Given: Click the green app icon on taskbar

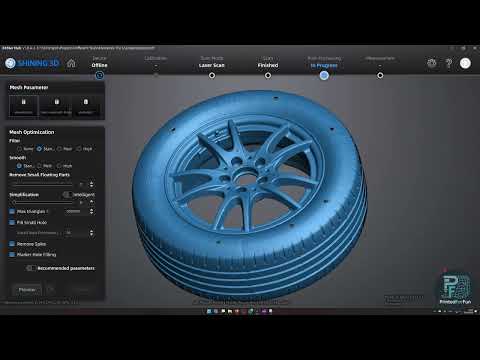Looking at the screenshot, I should click(250, 311).
